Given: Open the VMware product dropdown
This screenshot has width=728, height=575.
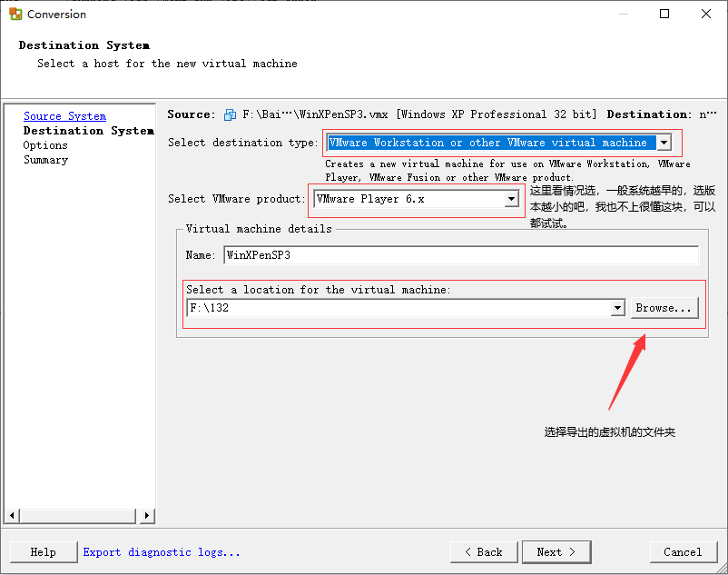Looking at the screenshot, I should pyautogui.click(x=511, y=199).
